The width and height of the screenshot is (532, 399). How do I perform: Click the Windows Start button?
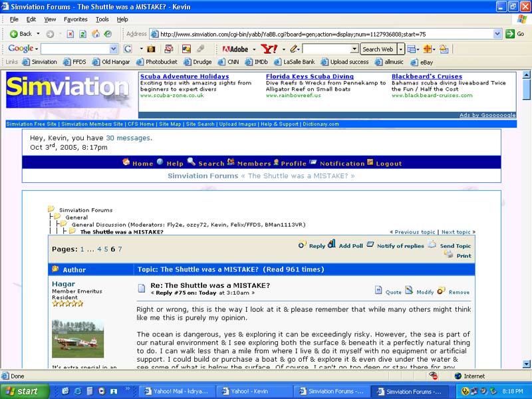[x=25, y=391]
